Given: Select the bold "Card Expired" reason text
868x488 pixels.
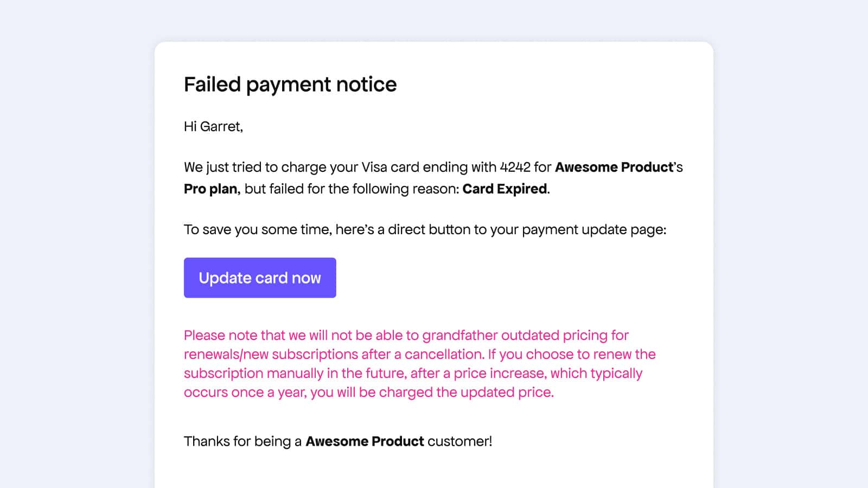Looking at the screenshot, I should click(505, 189).
